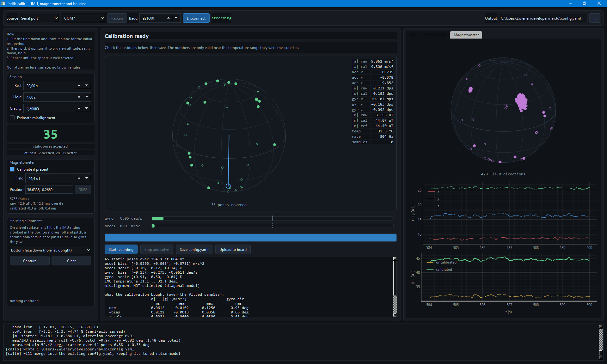
Task: Click the x legend entry in mag plot
Action: click(434, 192)
